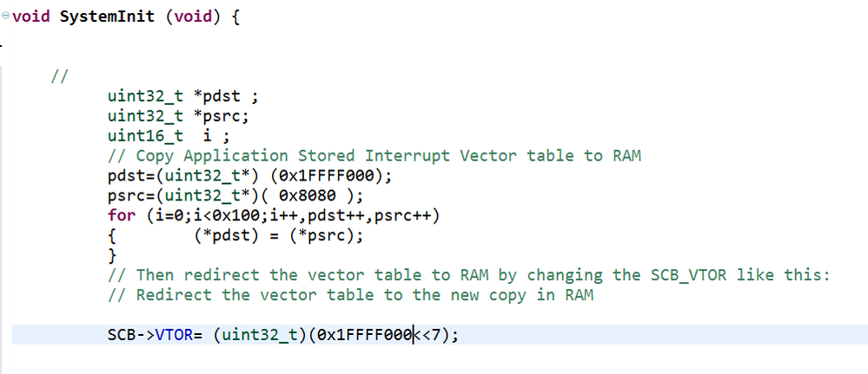This screenshot has width=868, height=374.
Task: Click the uint16_t i declaration
Action: [x=169, y=136]
